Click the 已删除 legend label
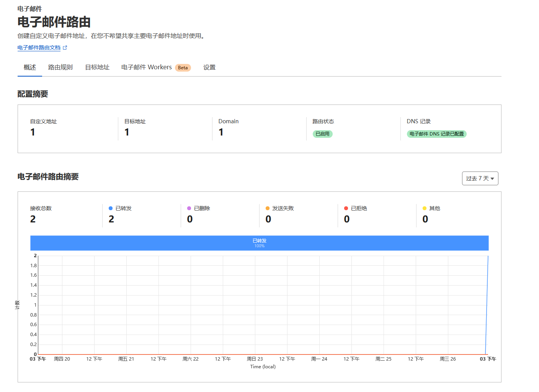Image resolution: width=539 pixels, height=392 pixels. [x=202, y=208]
